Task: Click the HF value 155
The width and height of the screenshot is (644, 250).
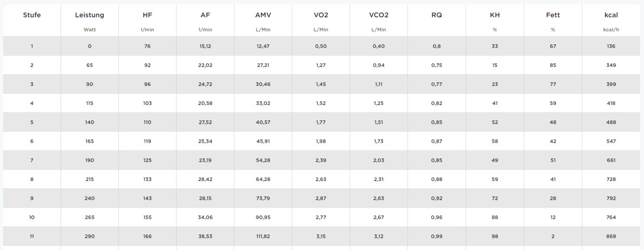Action: (x=147, y=217)
